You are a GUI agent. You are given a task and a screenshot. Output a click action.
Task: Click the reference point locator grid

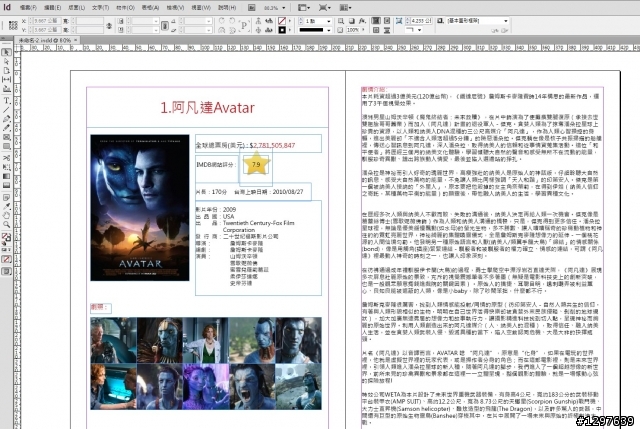[13, 25]
